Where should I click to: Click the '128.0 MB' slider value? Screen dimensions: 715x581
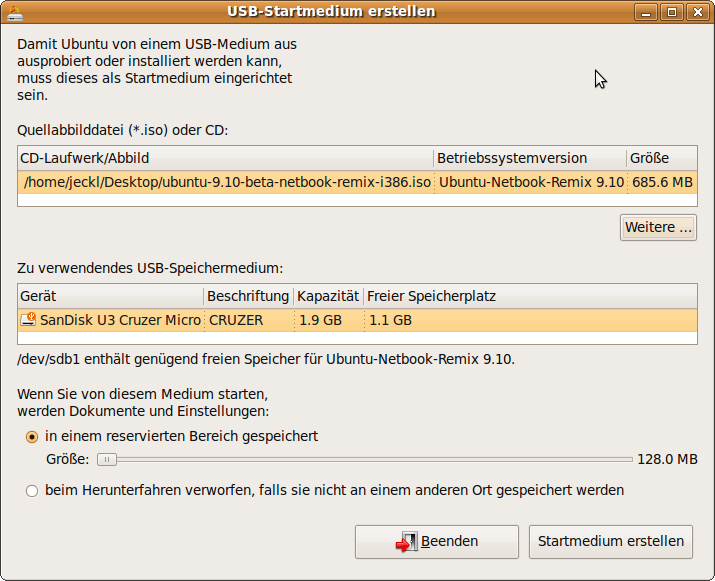coord(667,459)
